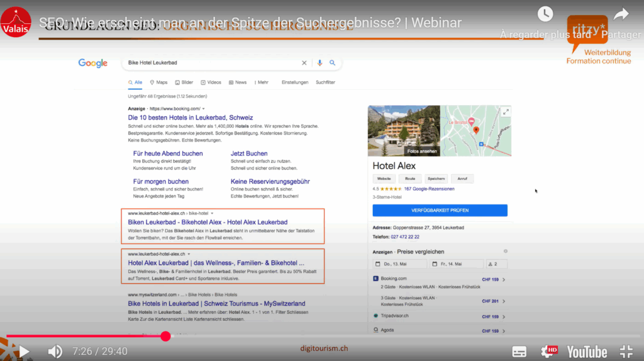Open Die 10 besten Hotels in Leukerbad link

[x=190, y=118]
